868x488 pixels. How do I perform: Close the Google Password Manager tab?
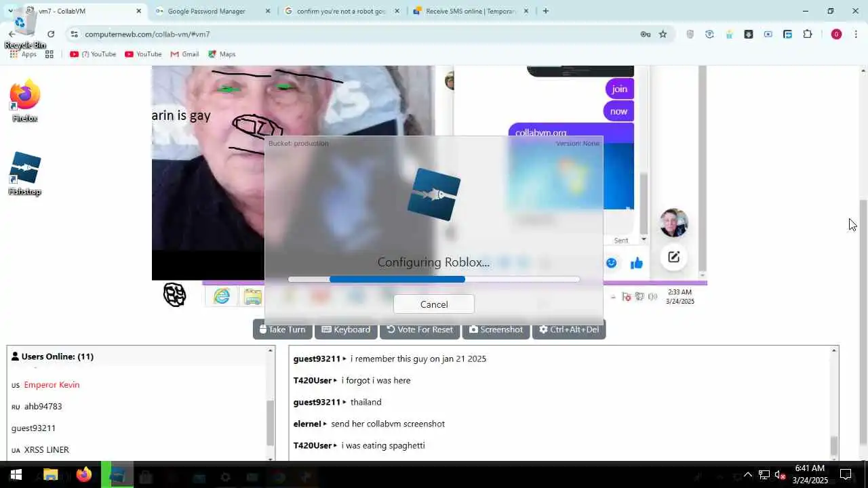[x=267, y=11]
